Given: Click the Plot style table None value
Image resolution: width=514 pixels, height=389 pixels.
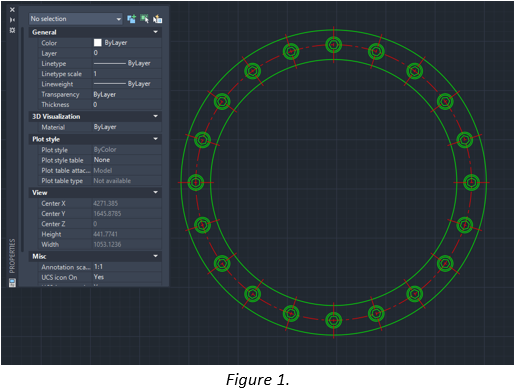Looking at the screenshot, I should [127, 160].
